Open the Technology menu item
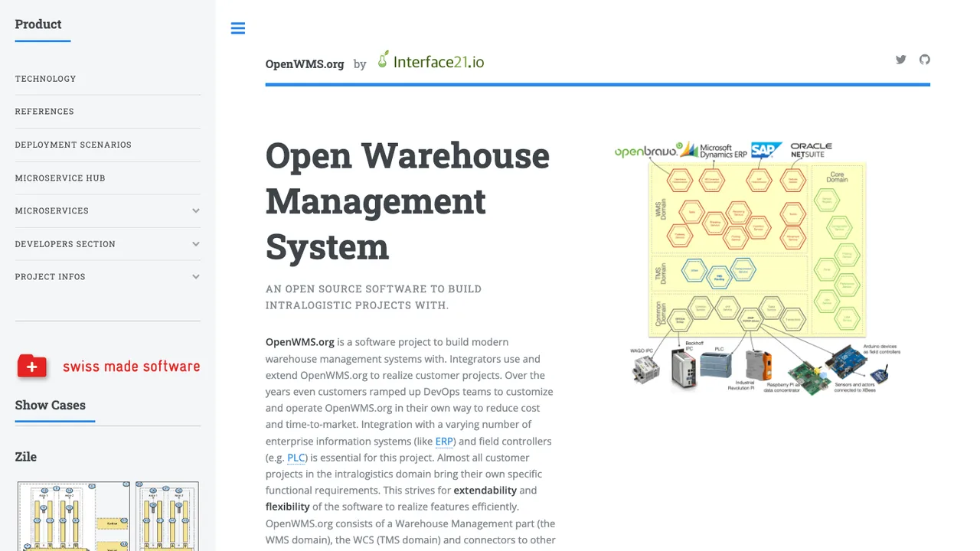 tap(45, 79)
